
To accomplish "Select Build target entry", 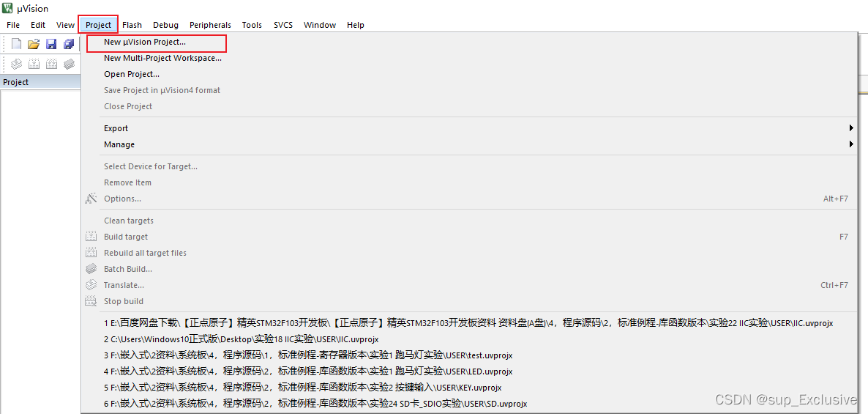I will pos(469,237).
